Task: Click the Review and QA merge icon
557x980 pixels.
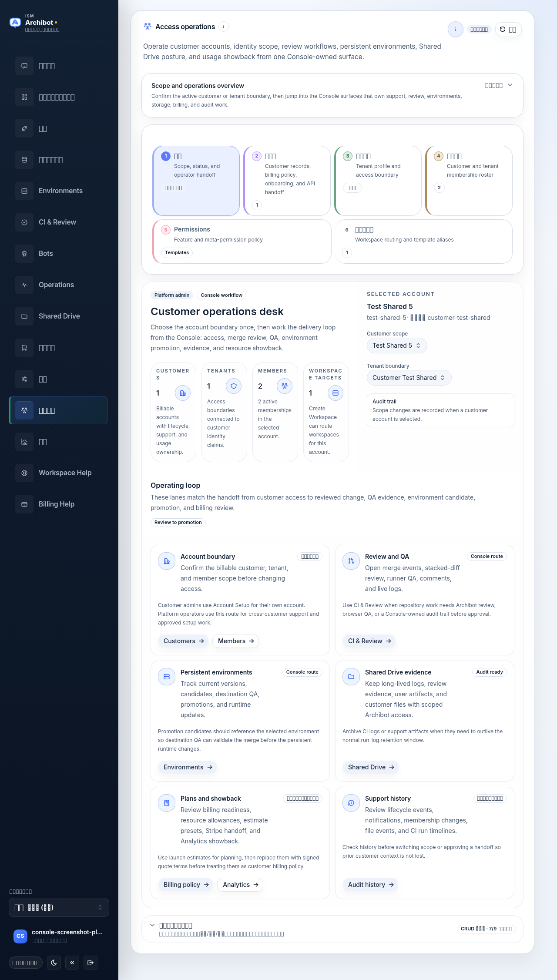Action: pyautogui.click(x=351, y=561)
